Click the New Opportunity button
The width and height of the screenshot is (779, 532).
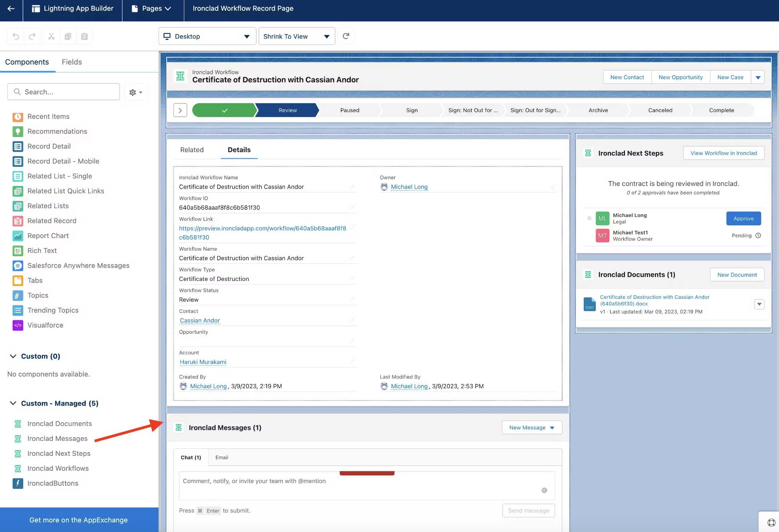681,77
